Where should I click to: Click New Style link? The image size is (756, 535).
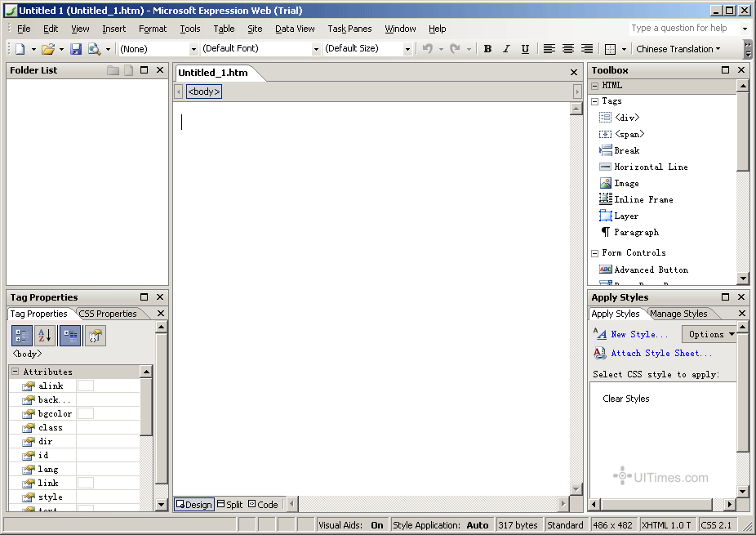point(639,334)
